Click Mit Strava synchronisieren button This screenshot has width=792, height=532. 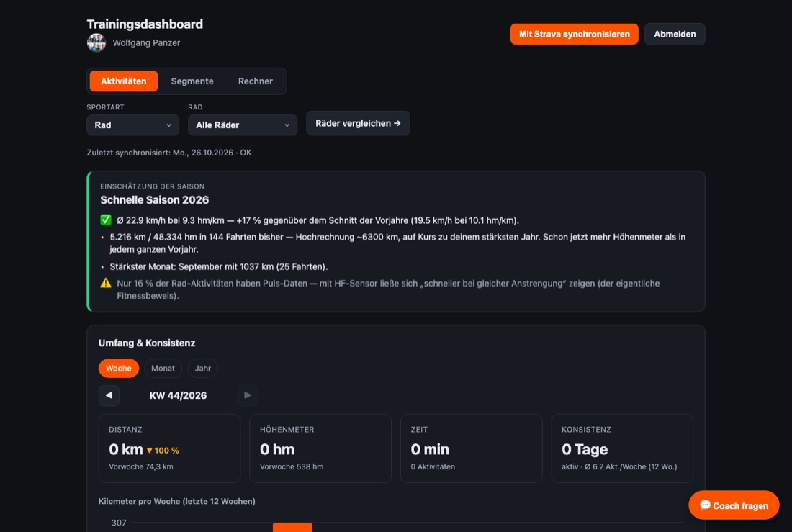575,35
